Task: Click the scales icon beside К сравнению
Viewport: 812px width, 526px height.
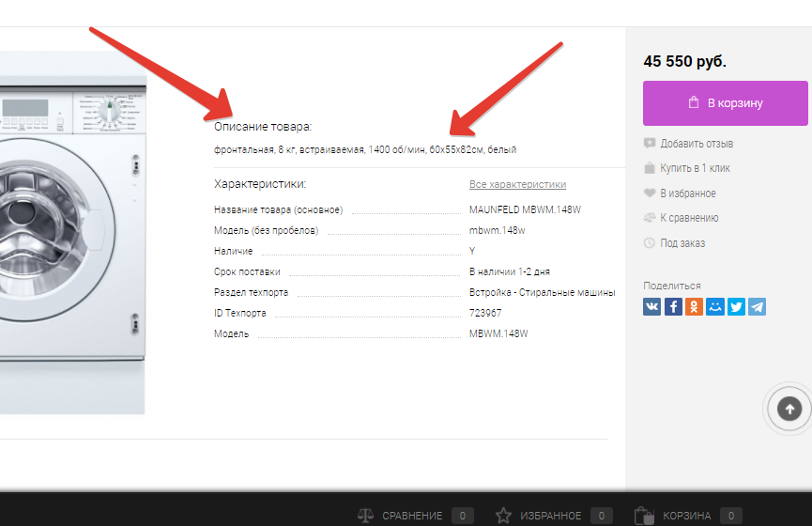Action: (650, 218)
